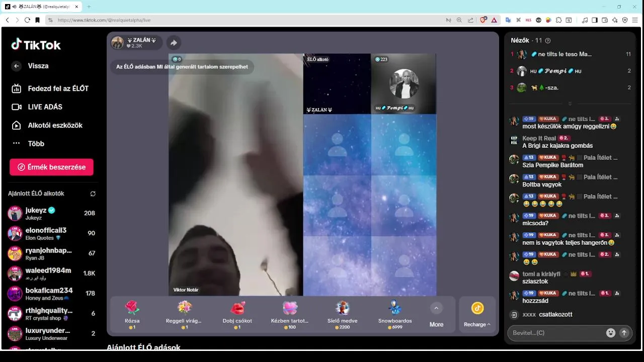
Task: Open a new browser tab
Action: click(x=89, y=7)
